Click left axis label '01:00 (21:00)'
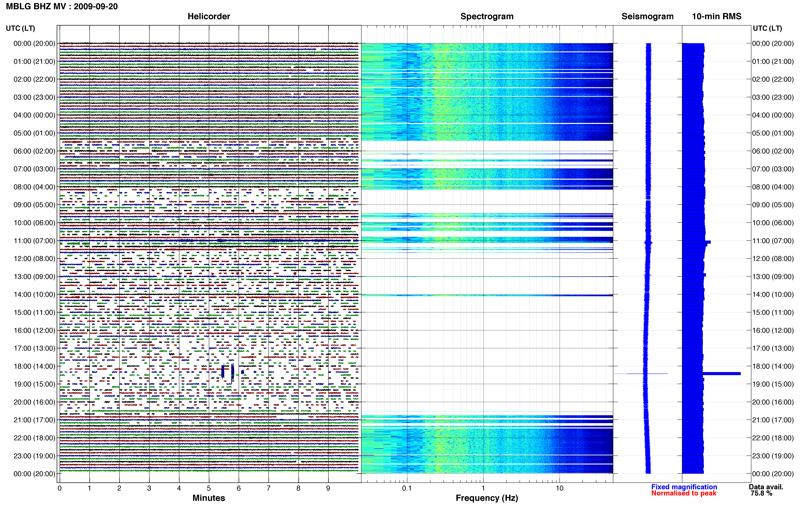812x508 pixels. click(34, 62)
